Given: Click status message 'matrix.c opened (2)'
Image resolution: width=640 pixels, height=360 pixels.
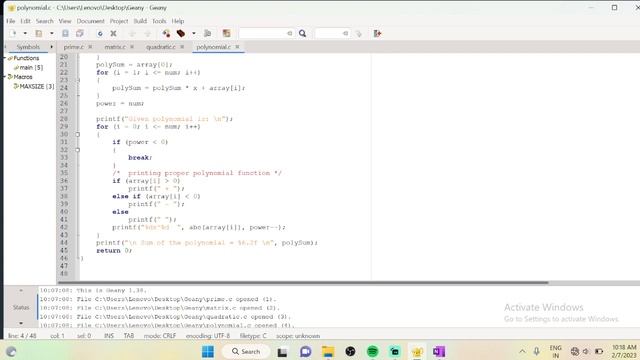Looking at the screenshot, I should pos(160,308).
